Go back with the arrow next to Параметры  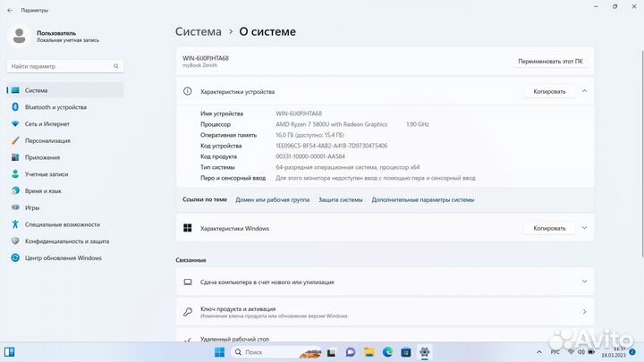10,10
